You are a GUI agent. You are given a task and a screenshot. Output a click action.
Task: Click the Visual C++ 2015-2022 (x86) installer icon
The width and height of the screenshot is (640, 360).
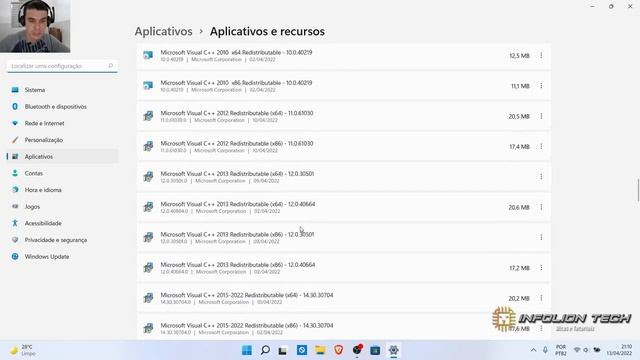pyautogui.click(x=148, y=329)
